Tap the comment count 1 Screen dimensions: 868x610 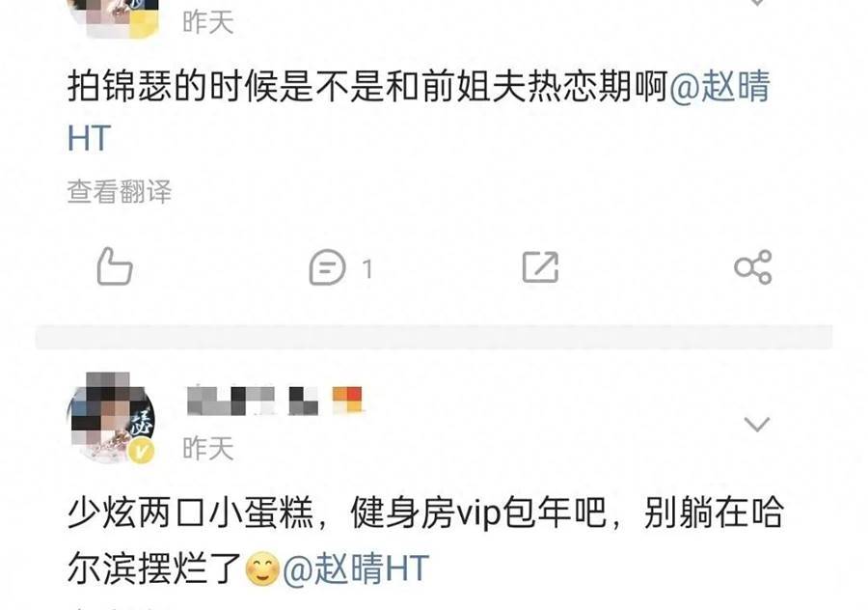[x=367, y=269]
